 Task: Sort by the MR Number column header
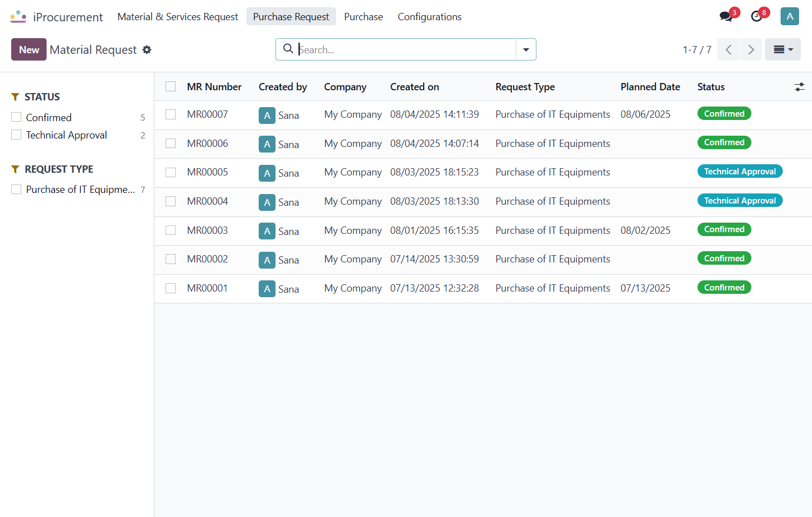click(x=214, y=87)
